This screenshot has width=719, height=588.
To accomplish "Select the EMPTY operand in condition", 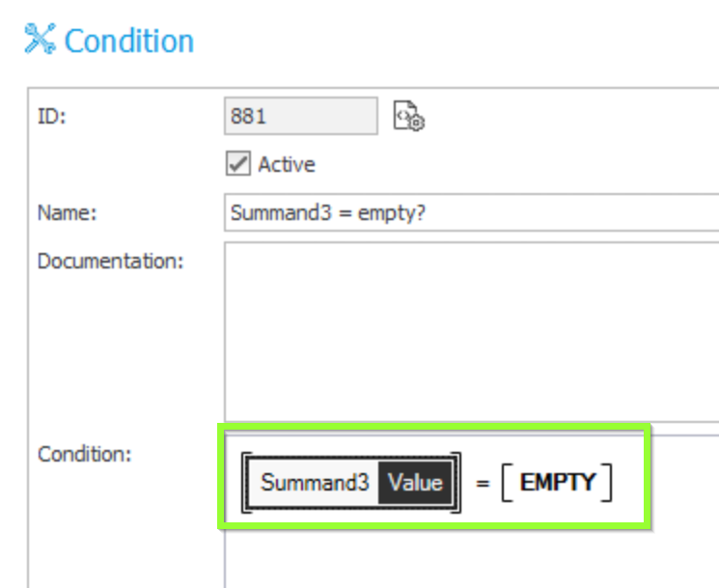I will point(557,483).
